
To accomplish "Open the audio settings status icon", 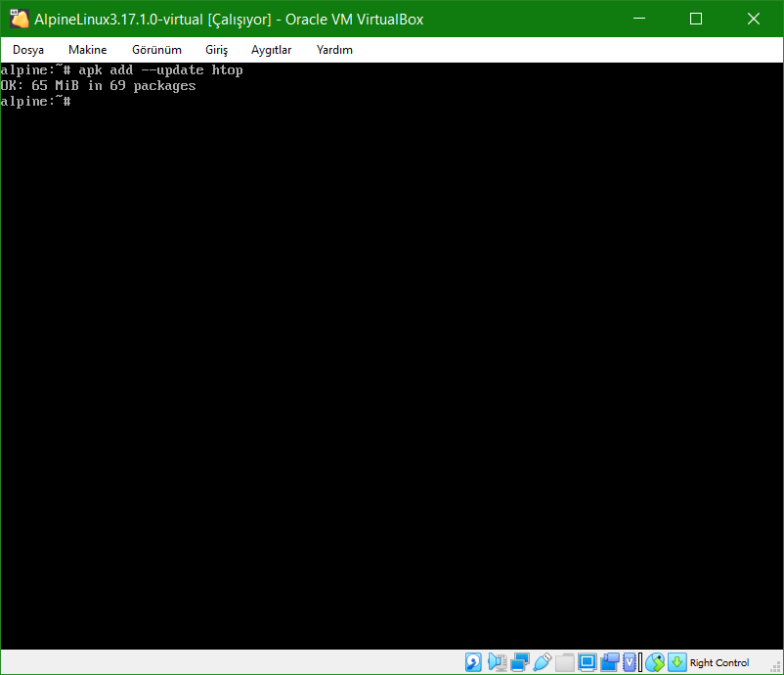I will (497, 662).
